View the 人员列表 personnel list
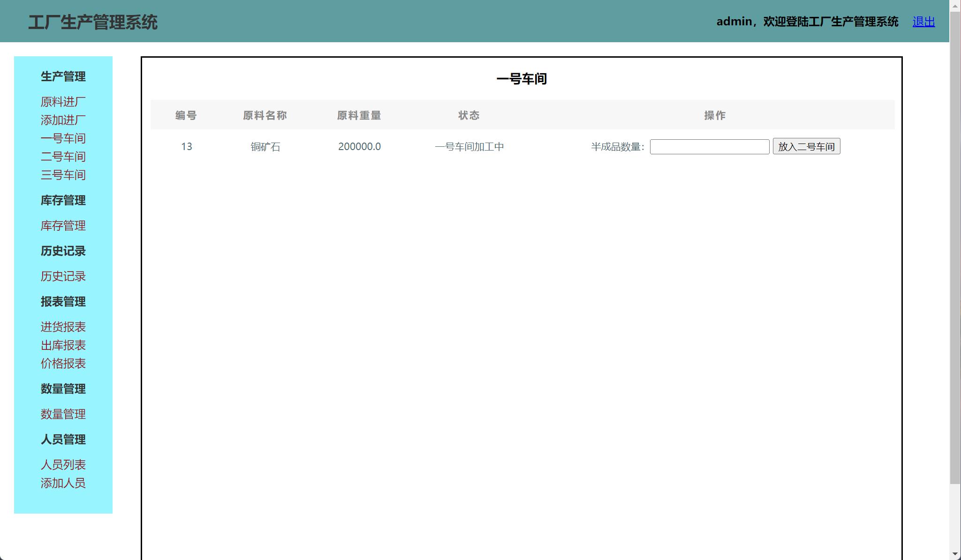 point(63,464)
